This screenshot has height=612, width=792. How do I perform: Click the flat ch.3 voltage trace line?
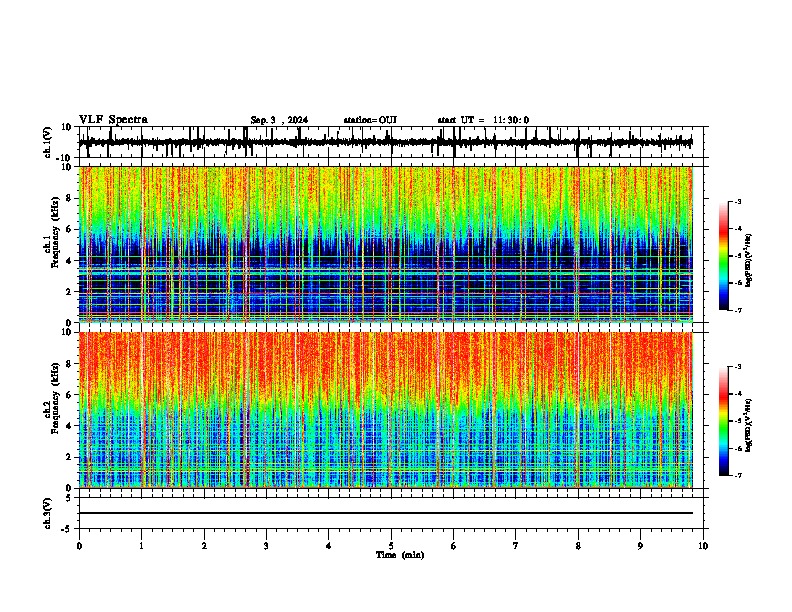[386, 513]
